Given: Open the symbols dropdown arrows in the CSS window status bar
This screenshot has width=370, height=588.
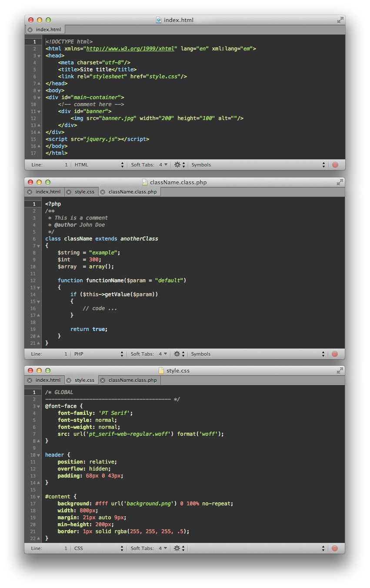Looking at the screenshot, I should pyautogui.click(x=323, y=548).
